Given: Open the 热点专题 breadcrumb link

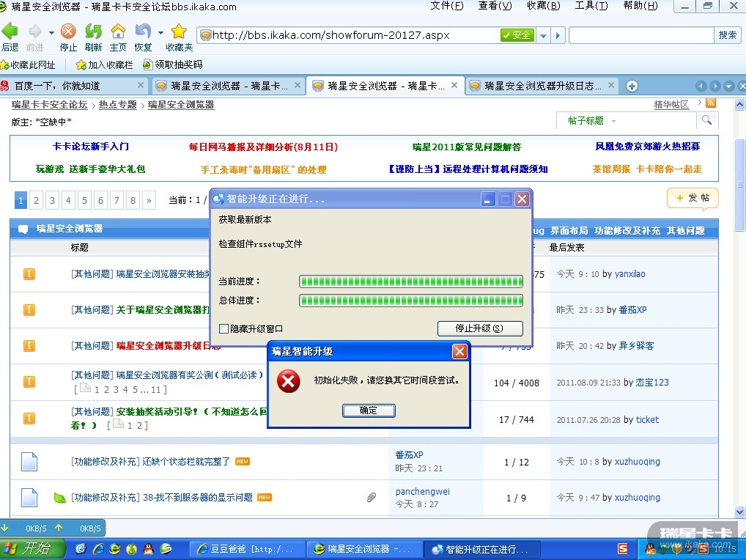Looking at the screenshot, I should tap(117, 105).
